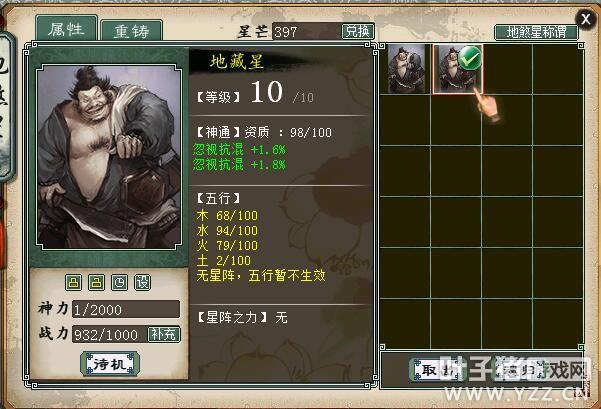Click the 地藏星 character portrait
Screen dimensions: 601x409
pyautogui.click(x=109, y=157)
